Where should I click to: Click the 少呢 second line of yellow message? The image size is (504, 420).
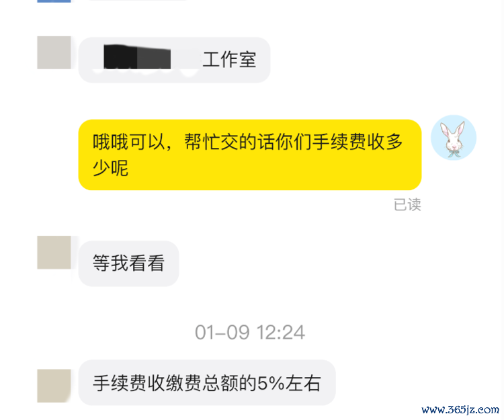pos(111,168)
